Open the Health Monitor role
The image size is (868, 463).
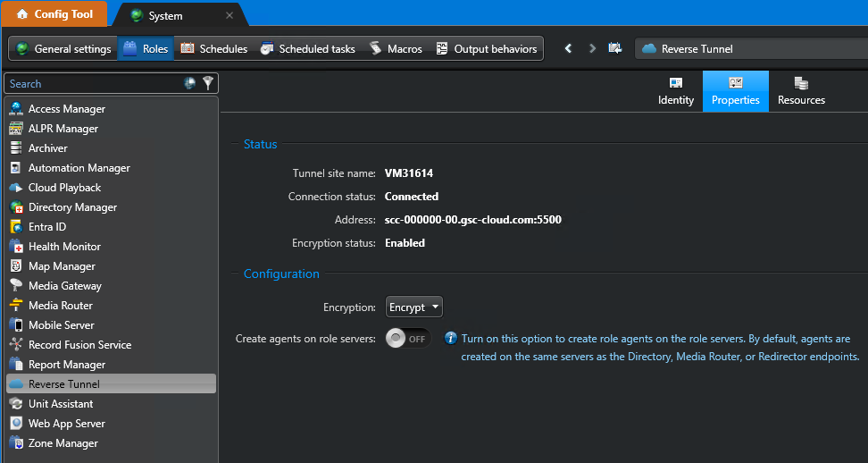pyautogui.click(x=64, y=247)
